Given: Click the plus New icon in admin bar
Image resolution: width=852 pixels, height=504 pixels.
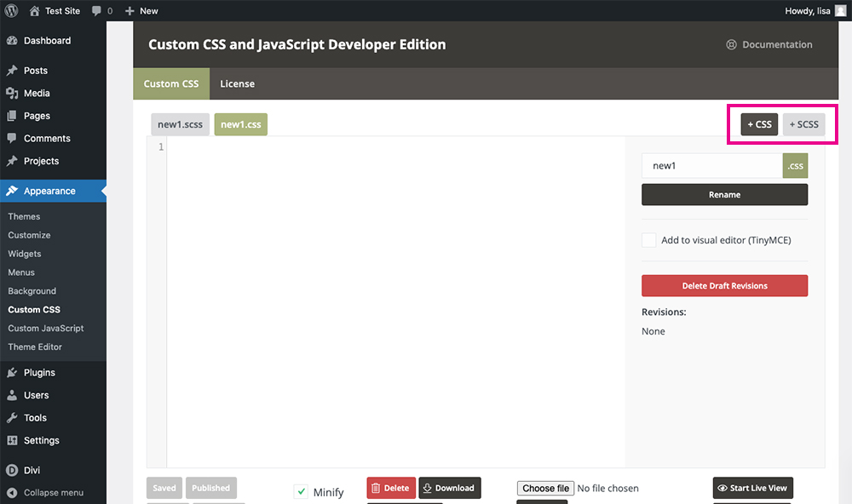Looking at the screenshot, I should click(x=130, y=11).
